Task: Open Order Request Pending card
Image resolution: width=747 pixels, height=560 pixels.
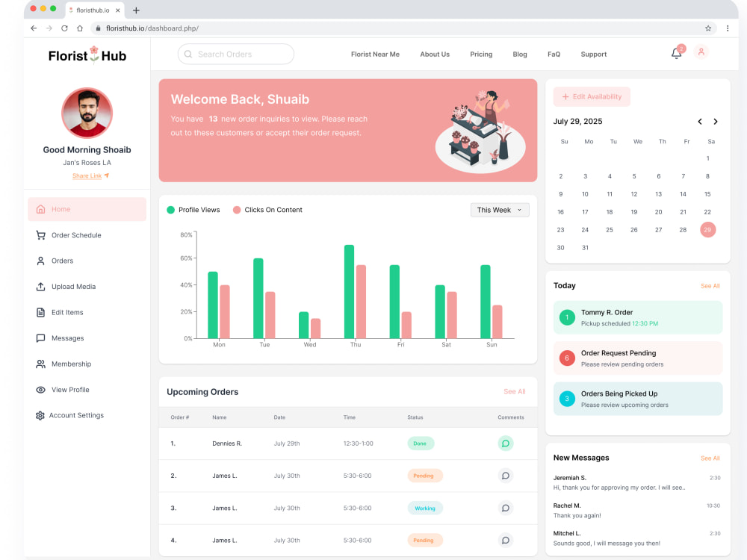Action: pos(638,358)
